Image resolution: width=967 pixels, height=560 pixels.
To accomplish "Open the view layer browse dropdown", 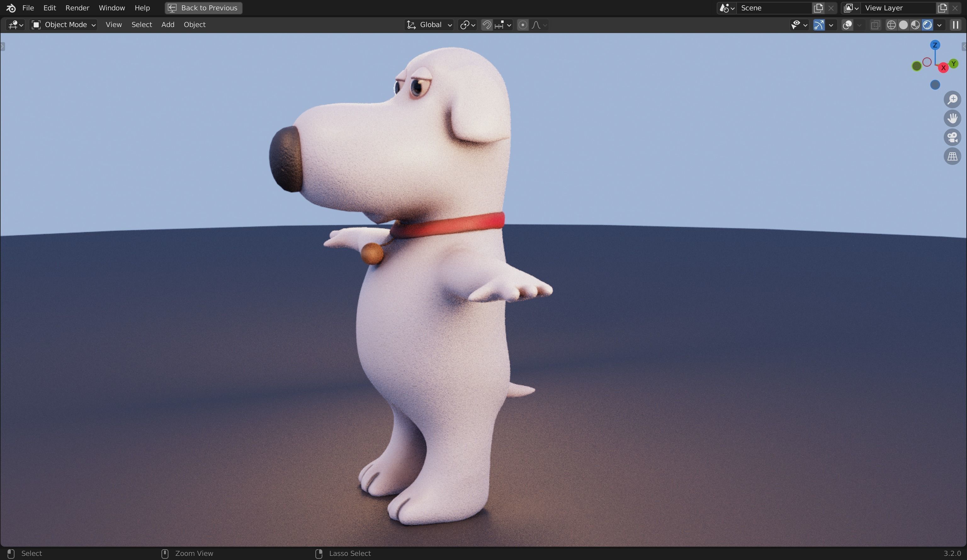I will (851, 8).
